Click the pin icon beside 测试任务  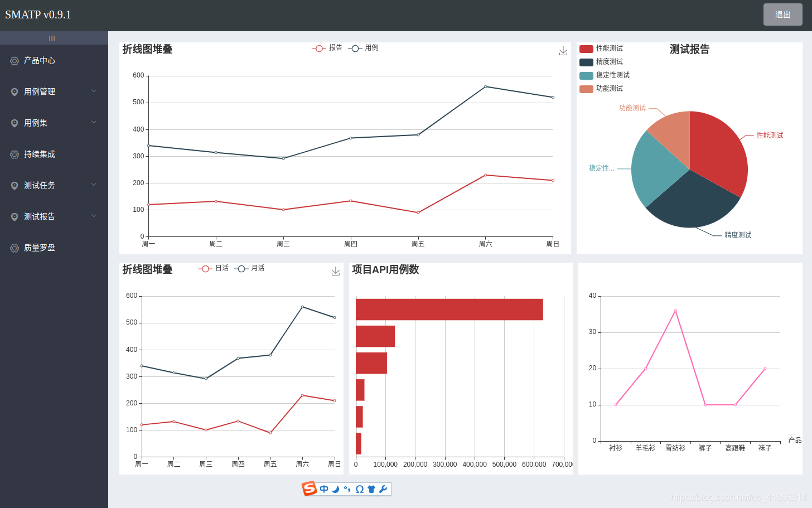(14, 186)
